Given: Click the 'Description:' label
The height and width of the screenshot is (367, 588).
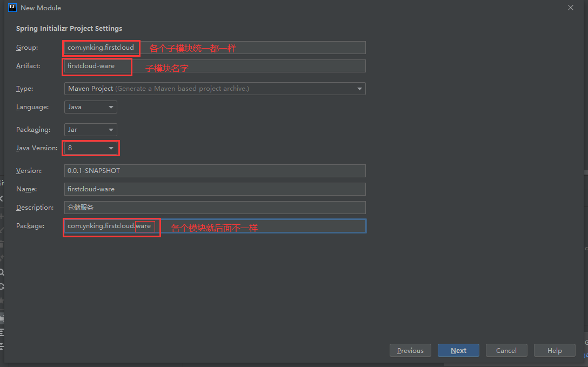Looking at the screenshot, I should (x=35, y=208).
